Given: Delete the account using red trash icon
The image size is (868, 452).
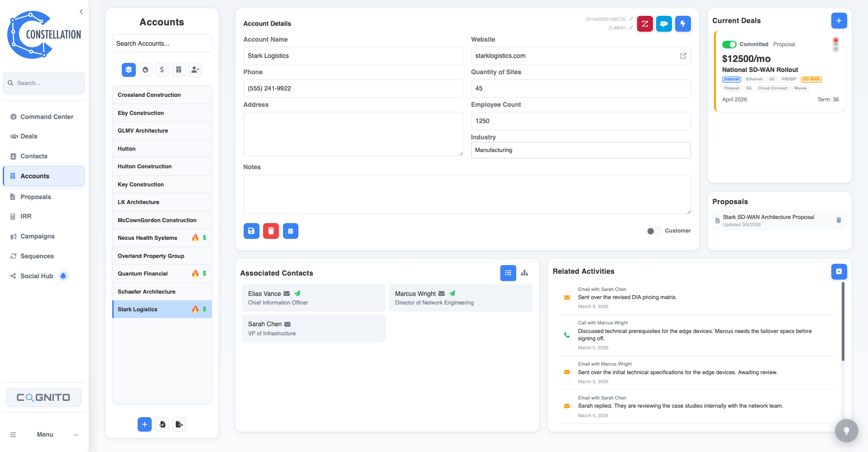Looking at the screenshot, I should click(x=271, y=231).
